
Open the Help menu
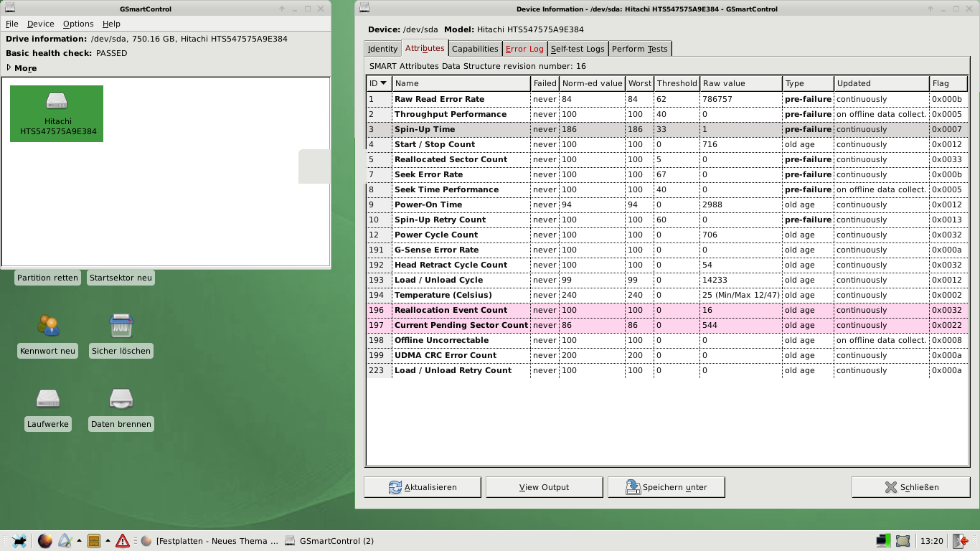point(111,24)
